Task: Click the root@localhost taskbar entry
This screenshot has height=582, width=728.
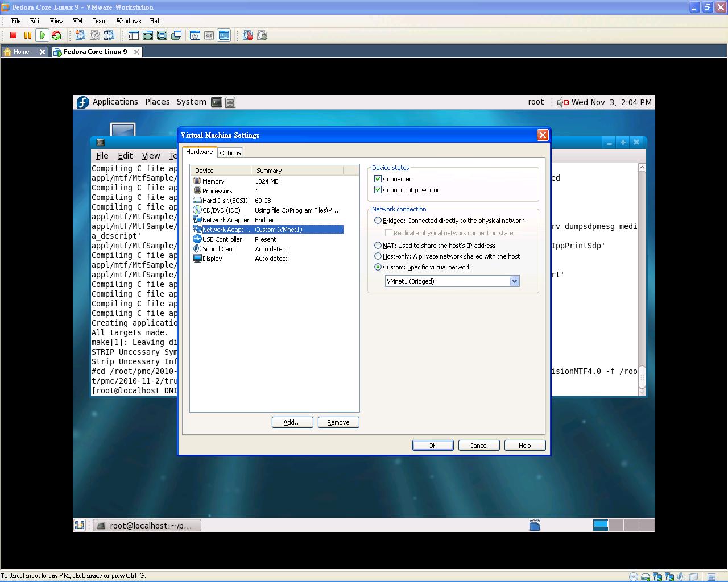Action: tap(147, 525)
